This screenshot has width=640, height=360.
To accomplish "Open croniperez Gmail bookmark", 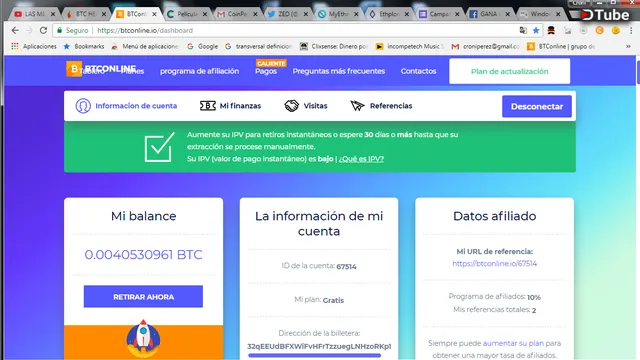I will (x=485, y=47).
